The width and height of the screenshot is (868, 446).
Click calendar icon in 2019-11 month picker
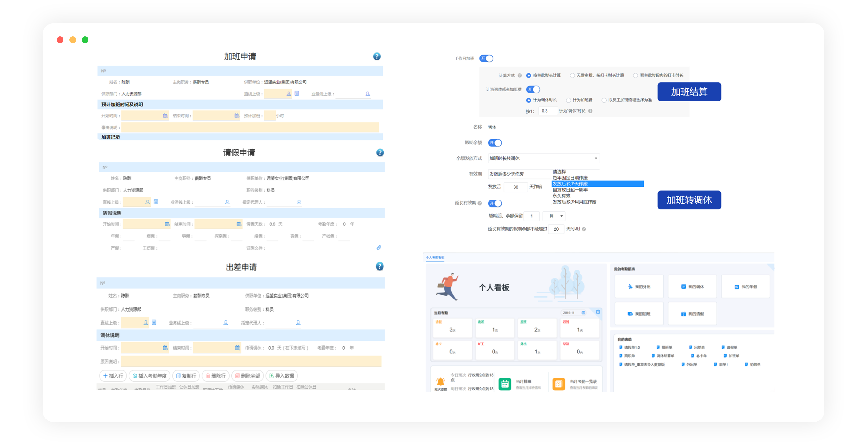pyautogui.click(x=583, y=312)
